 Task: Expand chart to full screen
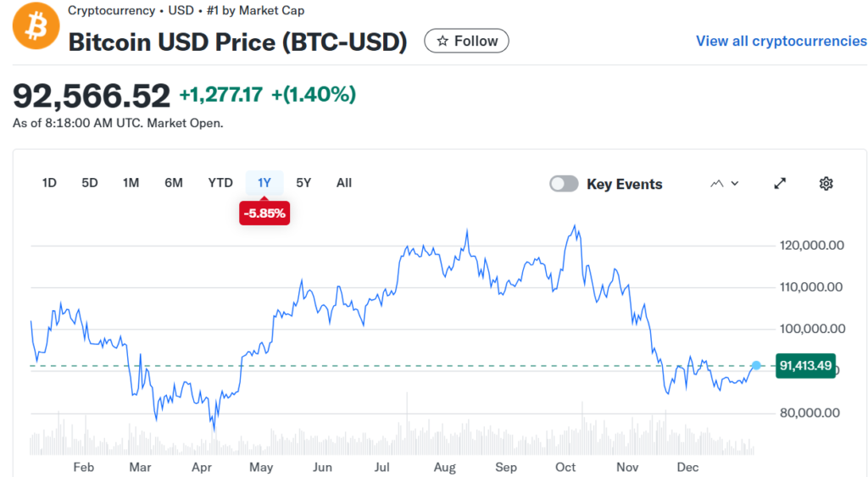click(780, 184)
